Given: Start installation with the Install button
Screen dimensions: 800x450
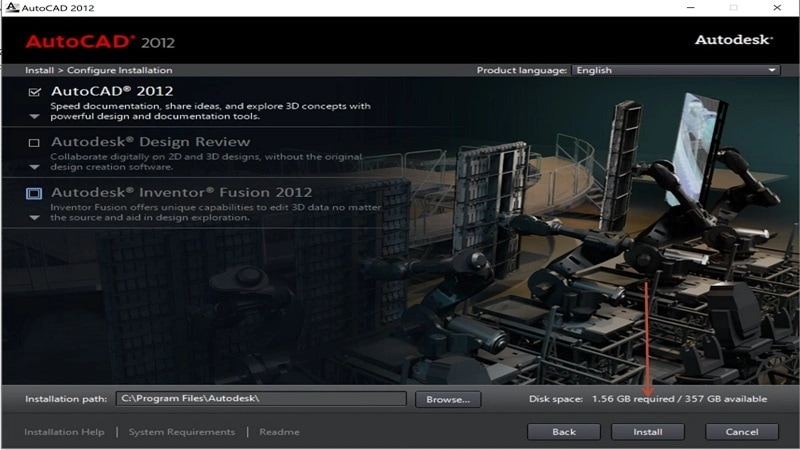Looking at the screenshot, I should pos(647,432).
